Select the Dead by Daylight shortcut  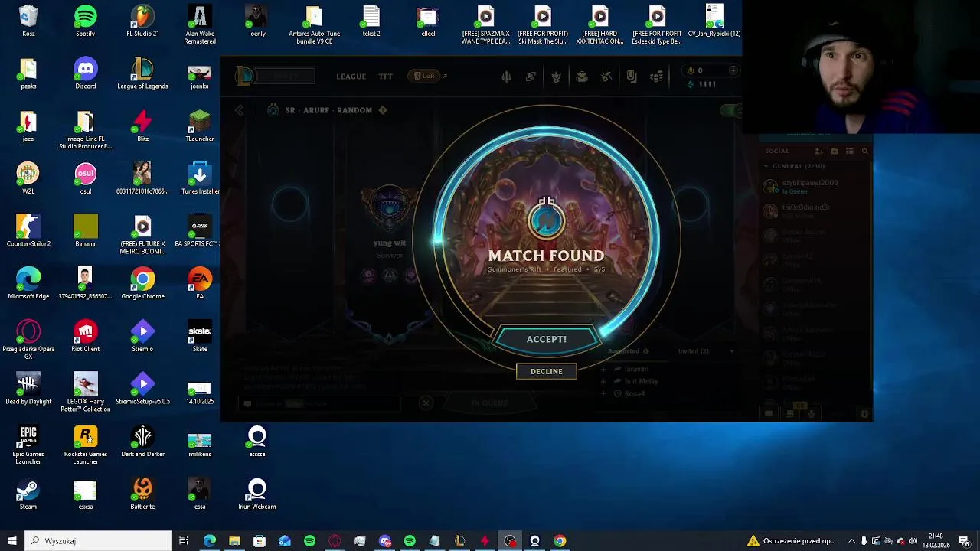28,390
